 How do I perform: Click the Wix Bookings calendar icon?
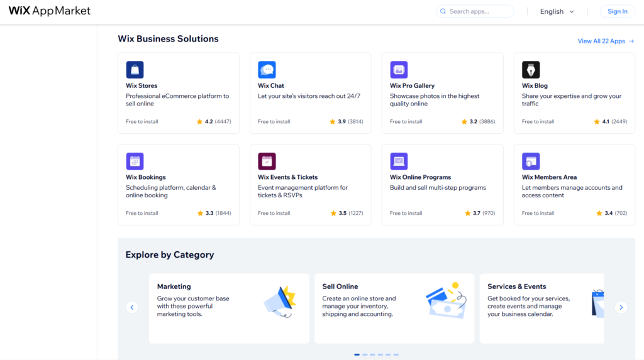(x=135, y=161)
